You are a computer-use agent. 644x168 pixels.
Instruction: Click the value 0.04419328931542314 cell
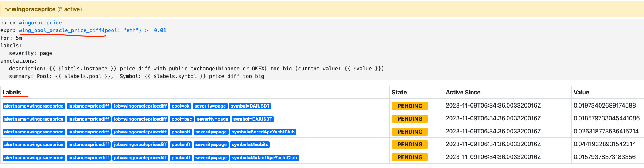click(x=604, y=144)
